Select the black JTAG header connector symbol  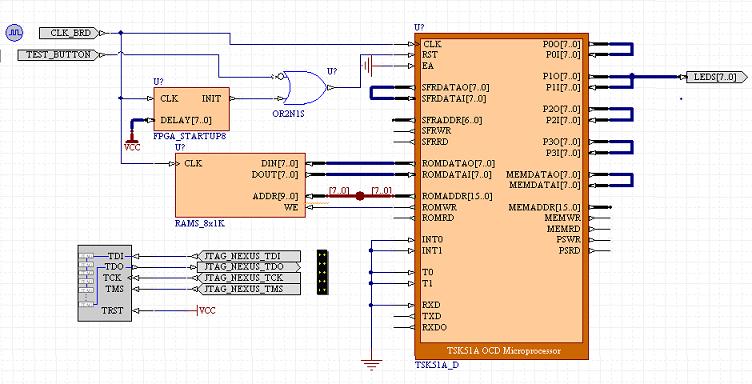point(323,272)
